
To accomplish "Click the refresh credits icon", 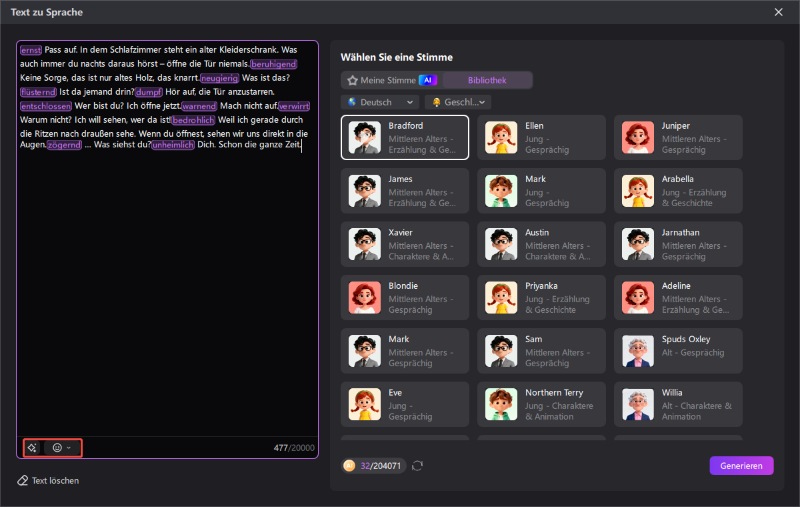I will click(417, 466).
